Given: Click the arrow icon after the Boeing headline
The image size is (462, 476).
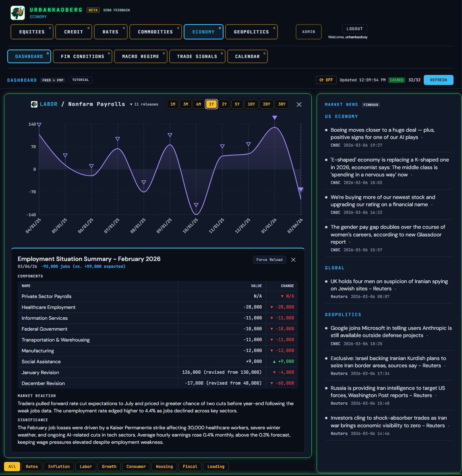Looking at the screenshot, I should click(x=422, y=137).
